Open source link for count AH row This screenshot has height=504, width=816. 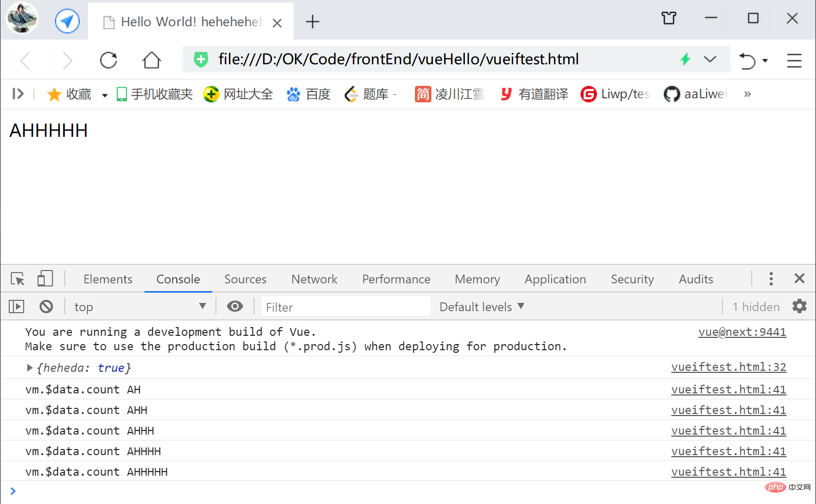point(729,390)
